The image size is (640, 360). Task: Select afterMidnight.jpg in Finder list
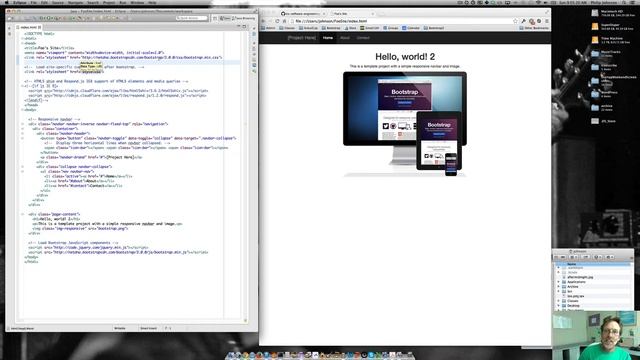[x=580, y=277]
